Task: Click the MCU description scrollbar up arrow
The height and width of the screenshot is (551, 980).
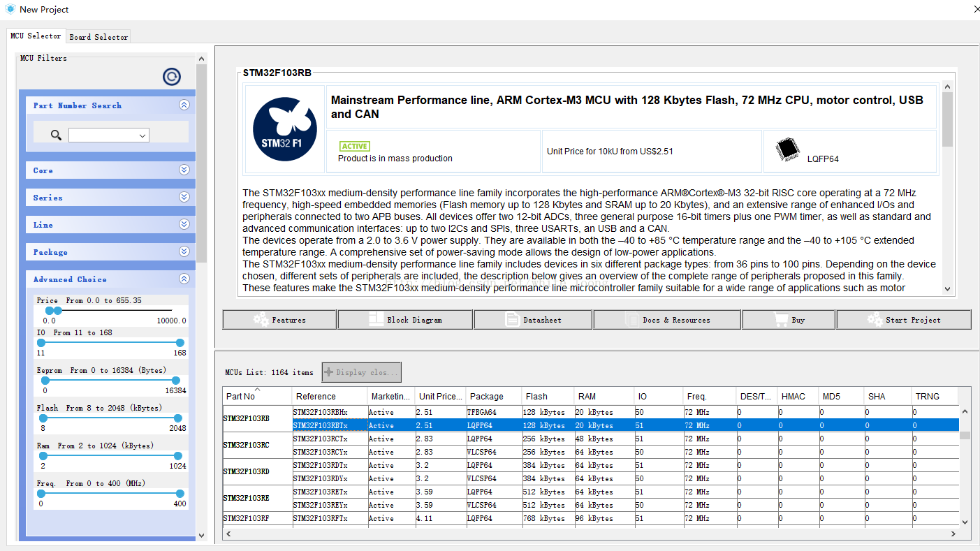Action: (947, 87)
